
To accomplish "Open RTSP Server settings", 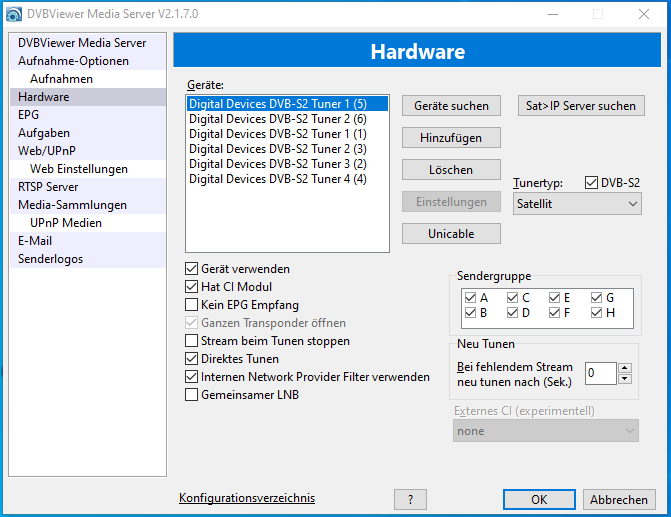I will click(88, 187).
